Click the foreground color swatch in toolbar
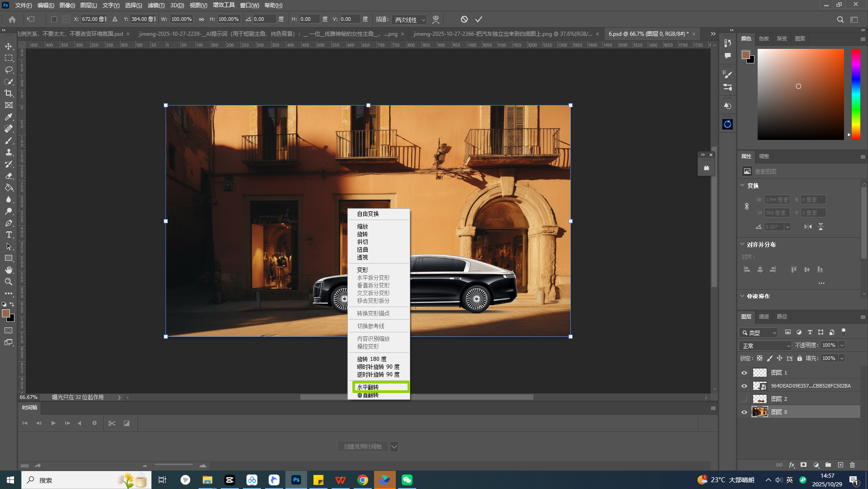 (x=6, y=313)
